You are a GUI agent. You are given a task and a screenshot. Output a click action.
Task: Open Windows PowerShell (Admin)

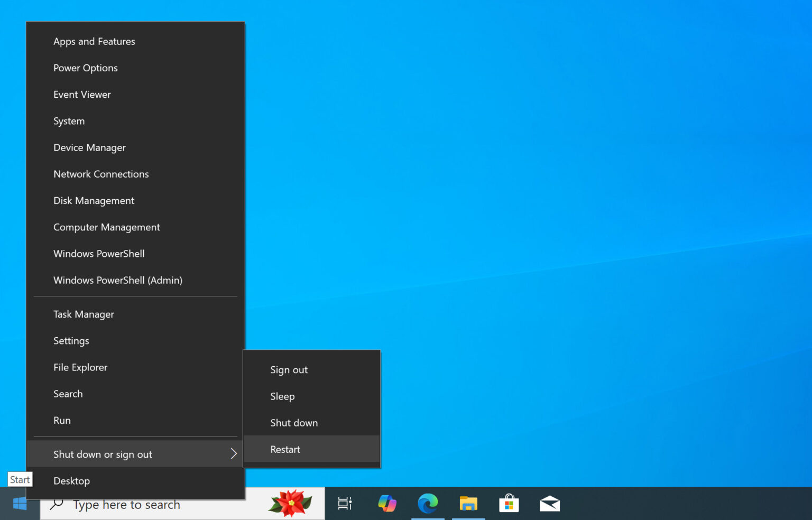(118, 280)
